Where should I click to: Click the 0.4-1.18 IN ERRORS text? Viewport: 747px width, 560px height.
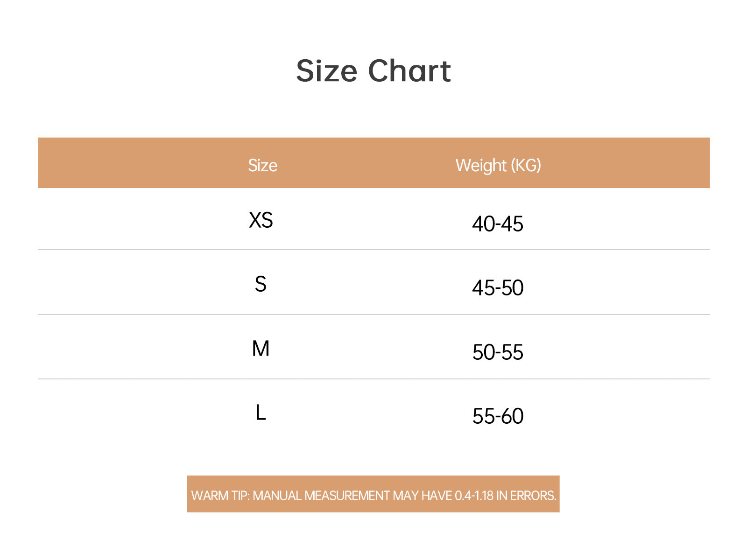coord(506,496)
